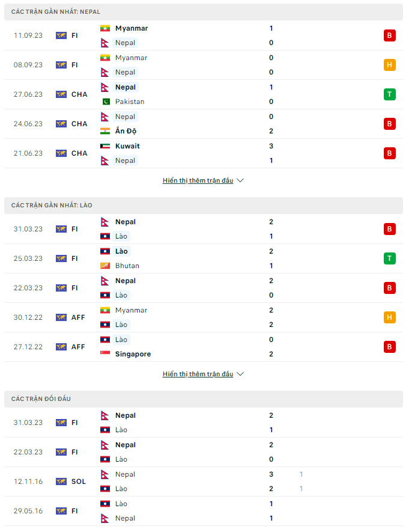
Task: Click the orange H badge on 30.12.22 match
Action: click(x=389, y=317)
